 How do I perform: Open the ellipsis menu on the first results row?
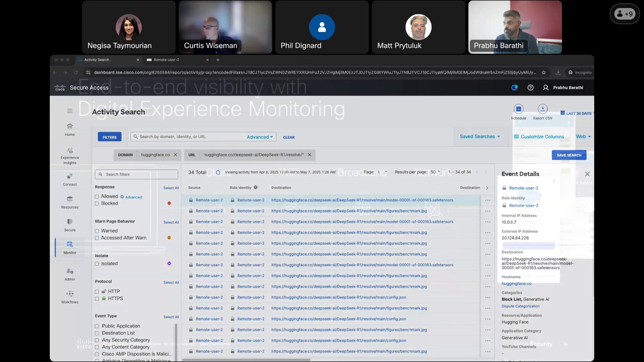(488, 200)
